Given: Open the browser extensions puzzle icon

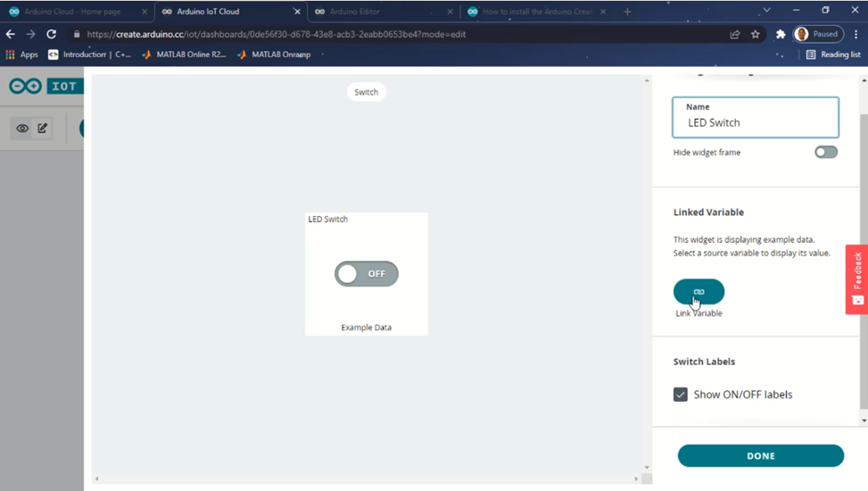Looking at the screenshot, I should 781,34.
